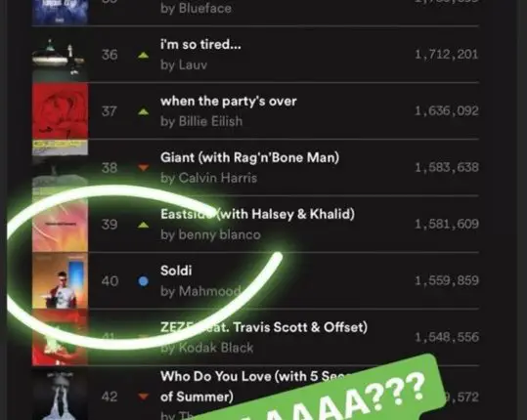This screenshot has width=527, height=420.
Task: Open Giant (with Rag'n'Bone Man) track
Action: tap(249, 157)
